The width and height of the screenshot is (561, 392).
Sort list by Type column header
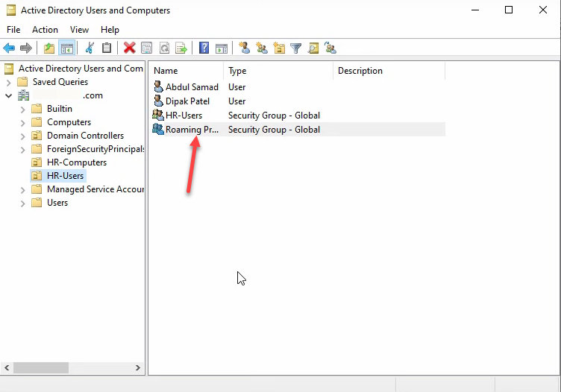coord(278,71)
